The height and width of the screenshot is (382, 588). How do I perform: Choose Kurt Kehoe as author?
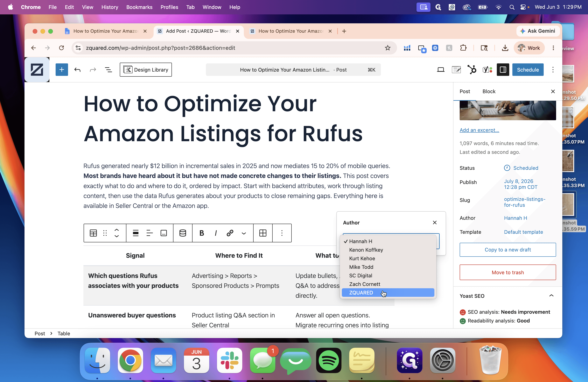(388, 258)
